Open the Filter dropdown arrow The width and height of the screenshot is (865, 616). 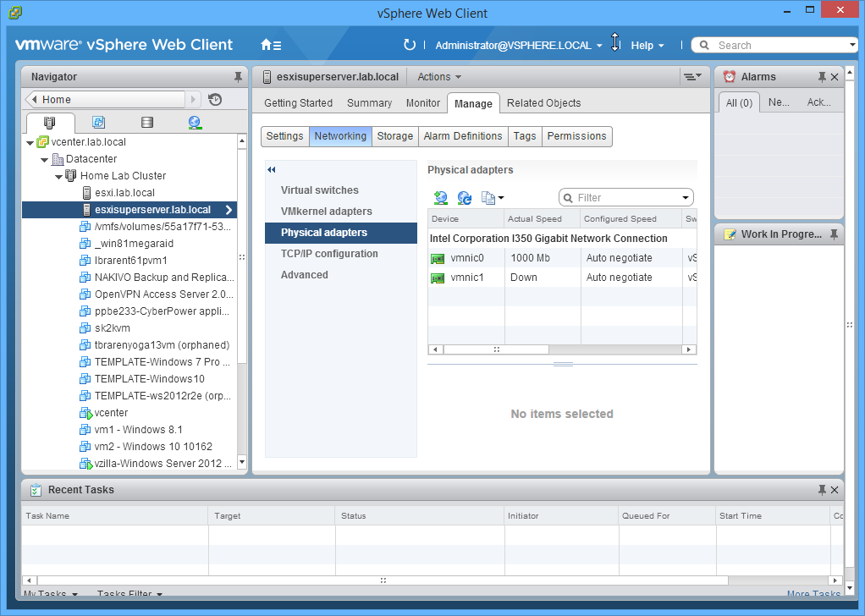pos(686,197)
